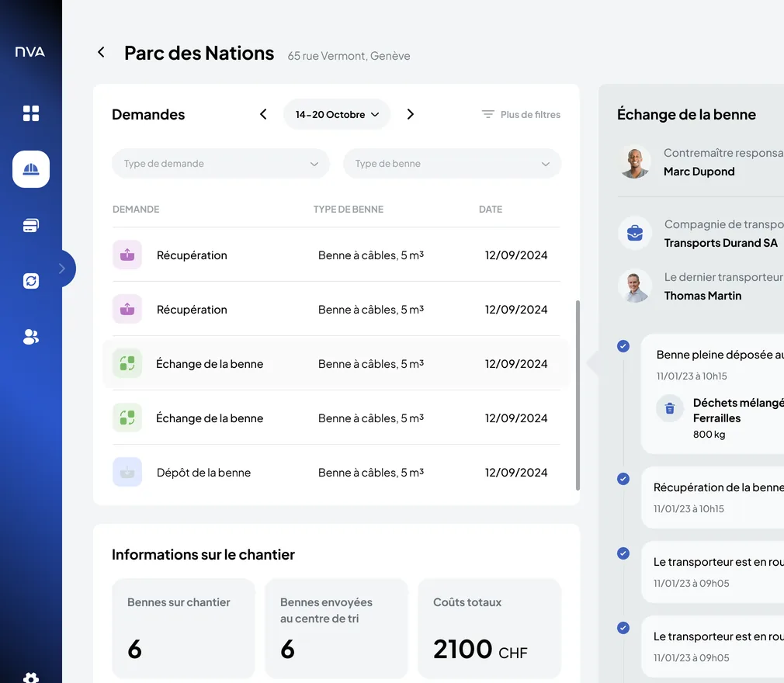Click Thomas Martin's avatar photo
Image resolution: width=784 pixels, height=683 pixels.
click(635, 286)
